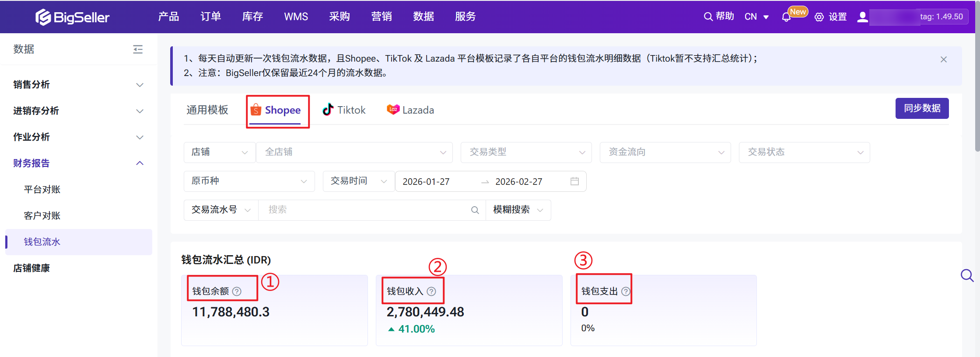Click the help icon beside 钱包支出
This screenshot has width=980, height=357.
tap(626, 291)
